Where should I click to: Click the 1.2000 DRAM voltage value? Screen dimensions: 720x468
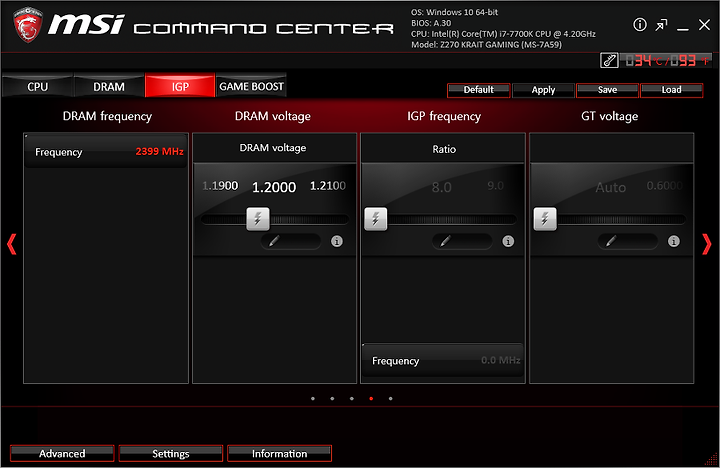[x=274, y=187]
